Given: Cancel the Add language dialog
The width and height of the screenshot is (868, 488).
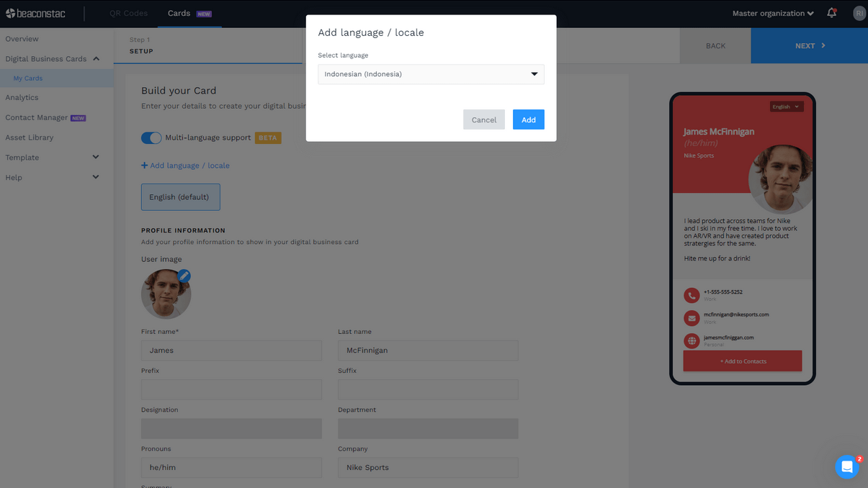Looking at the screenshot, I should [484, 119].
